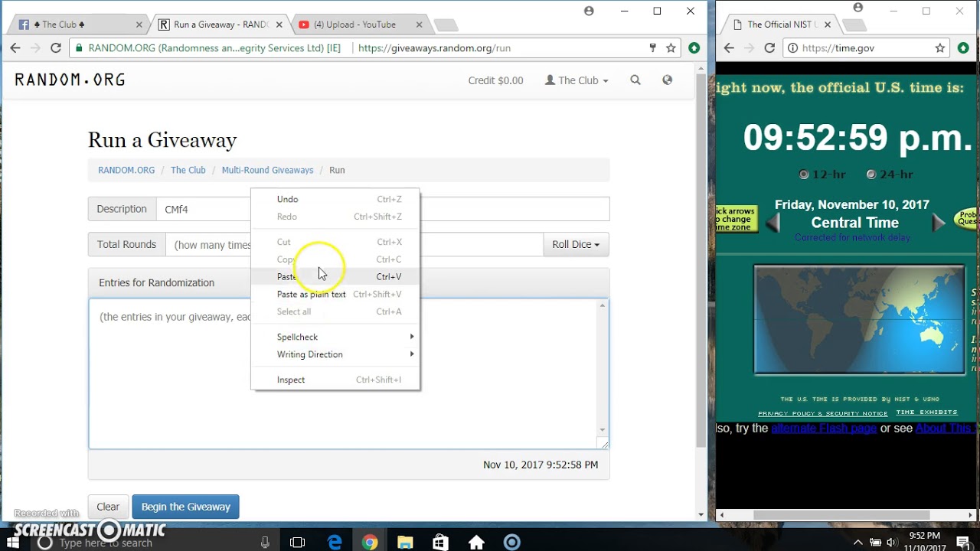Click the saved password key icon in address bar

pos(652,47)
